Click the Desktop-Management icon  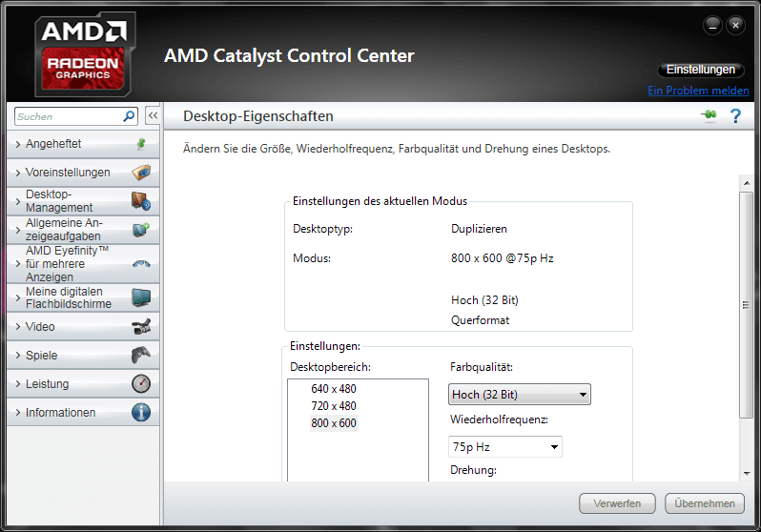click(141, 200)
